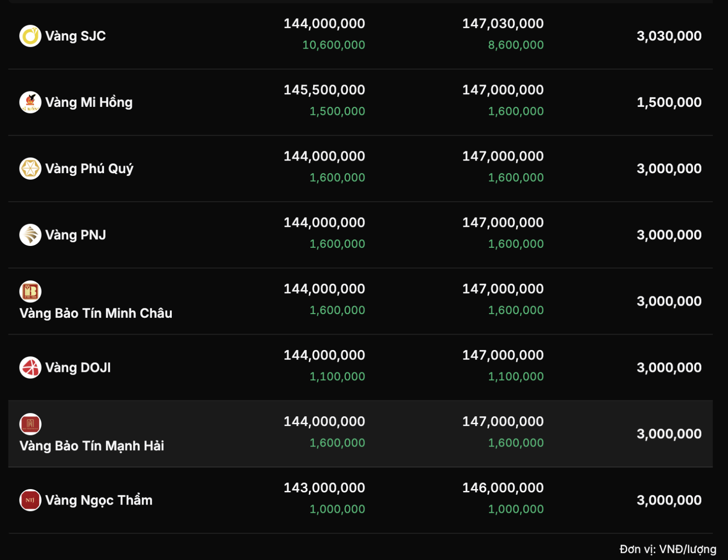Click the Vàng DOJI logo icon
The height and width of the screenshot is (560, 728).
tap(30, 367)
